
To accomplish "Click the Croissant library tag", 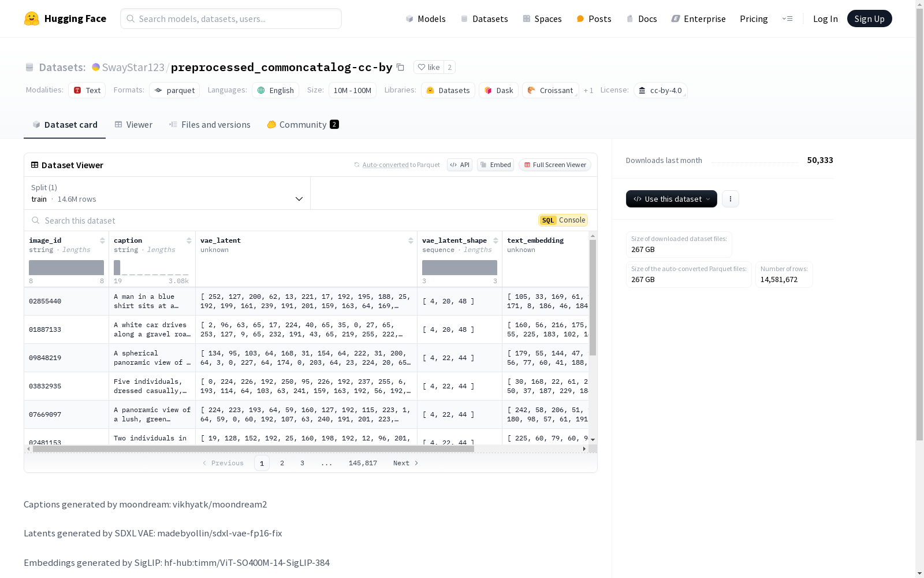I will (x=550, y=90).
